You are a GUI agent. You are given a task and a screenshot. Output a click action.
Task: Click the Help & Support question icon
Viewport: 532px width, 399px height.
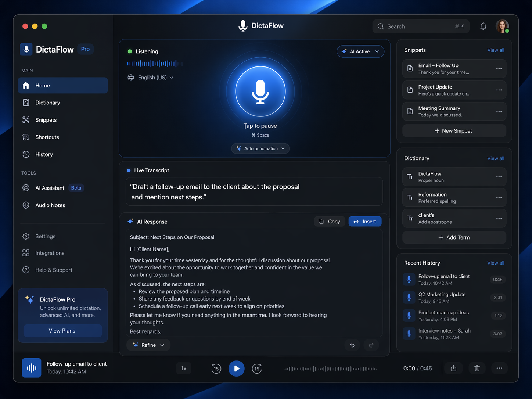(x=26, y=270)
